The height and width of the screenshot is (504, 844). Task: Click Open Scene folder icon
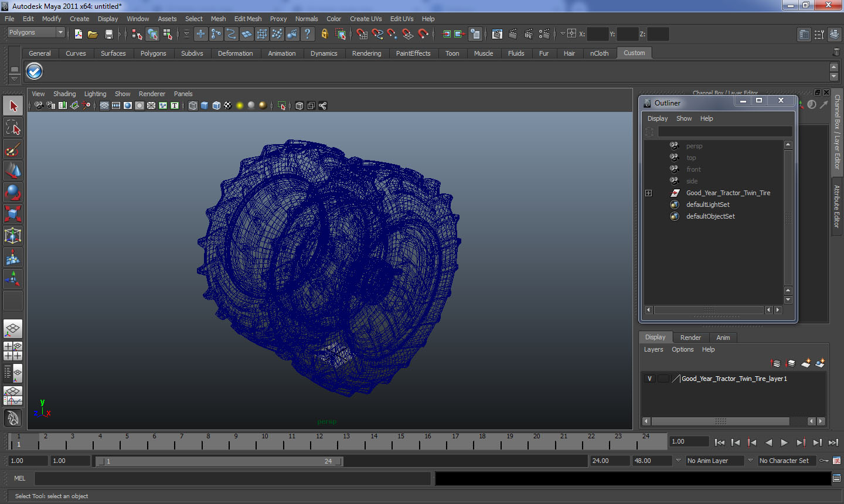pos(93,34)
